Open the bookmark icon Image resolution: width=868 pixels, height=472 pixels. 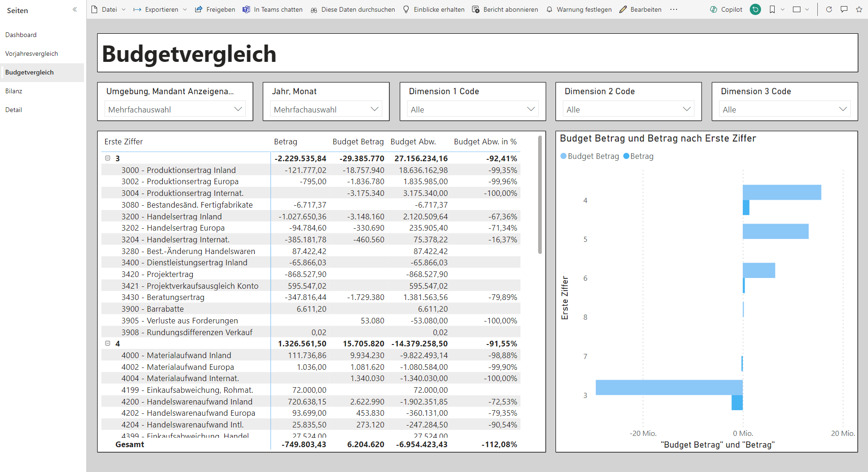coord(772,9)
